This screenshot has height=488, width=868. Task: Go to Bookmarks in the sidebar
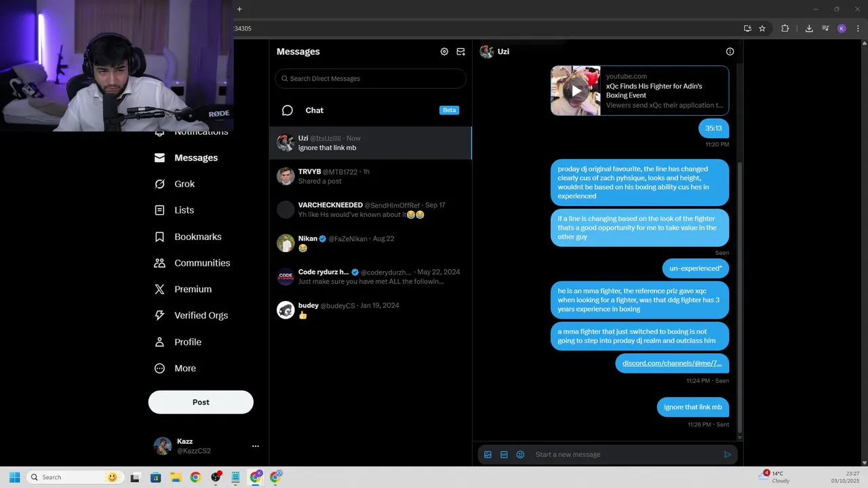(189, 237)
